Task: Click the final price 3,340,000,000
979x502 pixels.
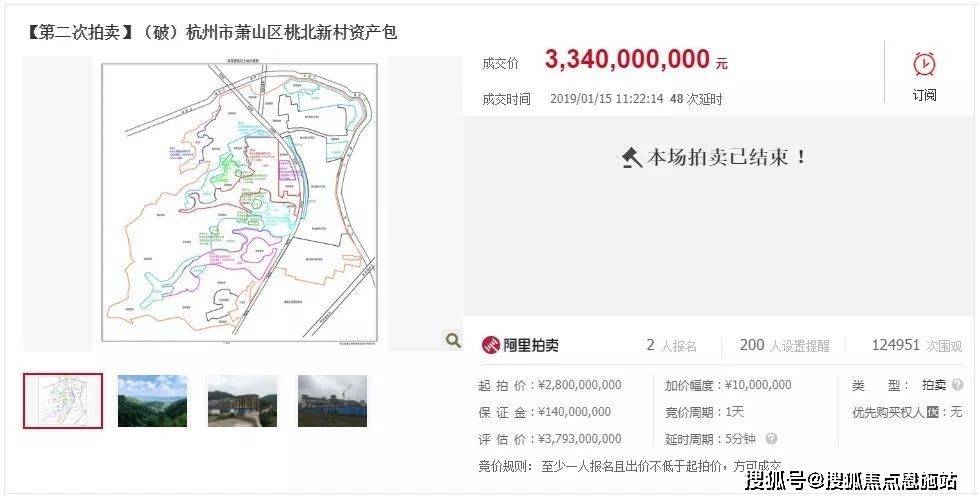Action: (627, 60)
